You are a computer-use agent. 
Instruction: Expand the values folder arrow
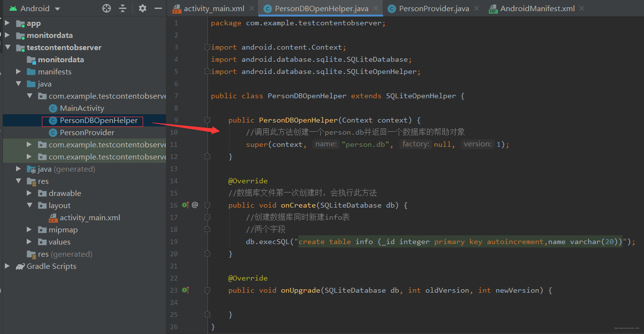point(29,242)
